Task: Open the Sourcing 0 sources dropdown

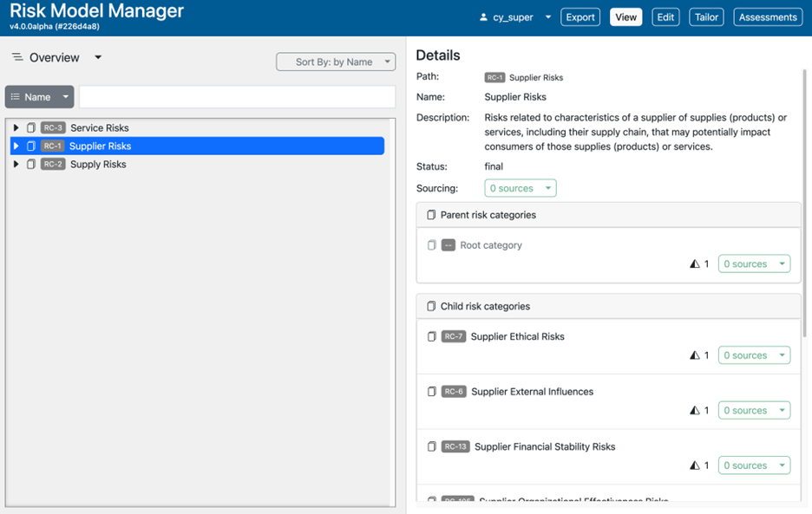Action: (520, 188)
